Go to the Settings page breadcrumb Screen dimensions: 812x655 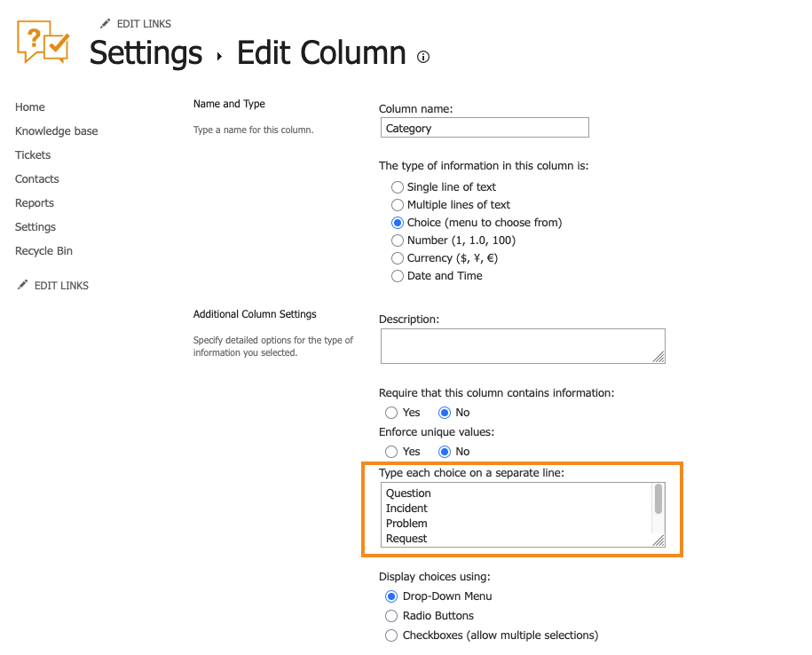click(x=145, y=54)
